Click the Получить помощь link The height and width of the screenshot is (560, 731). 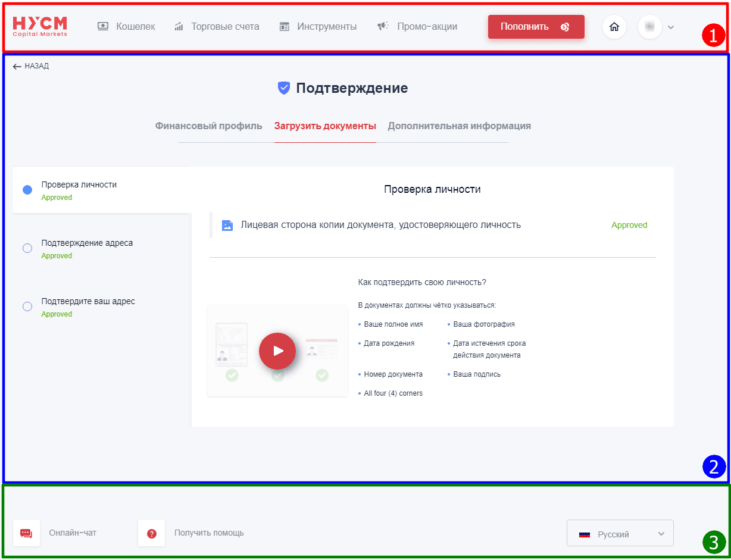coord(209,533)
